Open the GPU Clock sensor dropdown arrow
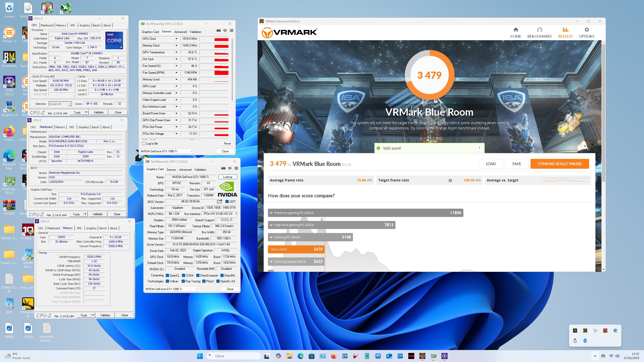 pyautogui.click(x=176, y=39)
